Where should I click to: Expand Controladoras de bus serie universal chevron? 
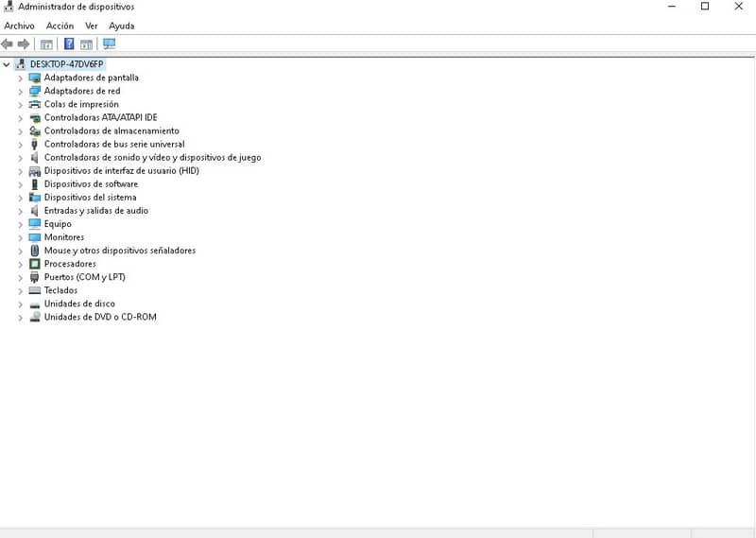tap(20, 145)
